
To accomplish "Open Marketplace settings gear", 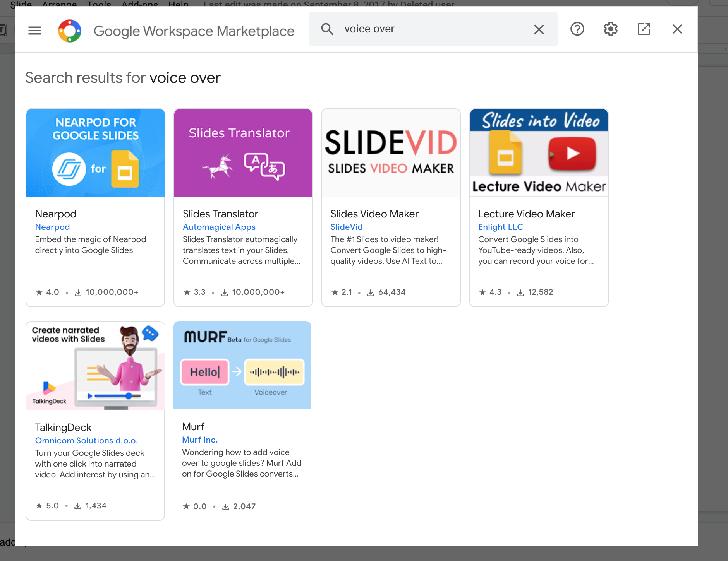I will pyautogui.click(x=610, y=29).
